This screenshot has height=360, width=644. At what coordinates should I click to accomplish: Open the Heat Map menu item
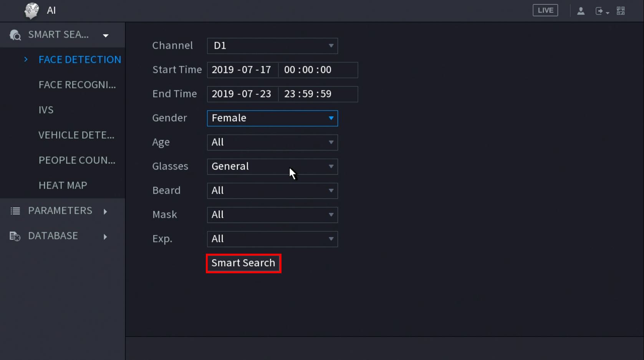pos(63,185)
